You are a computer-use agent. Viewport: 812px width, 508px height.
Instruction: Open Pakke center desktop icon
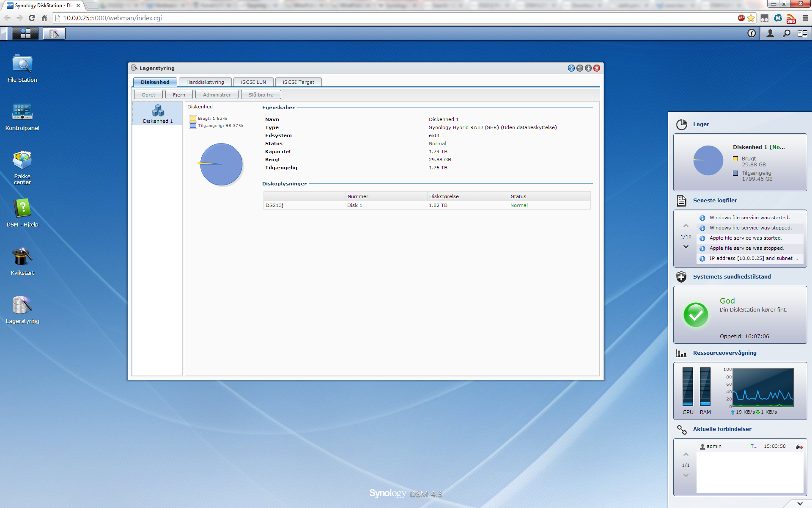click(x=22, y=168)
